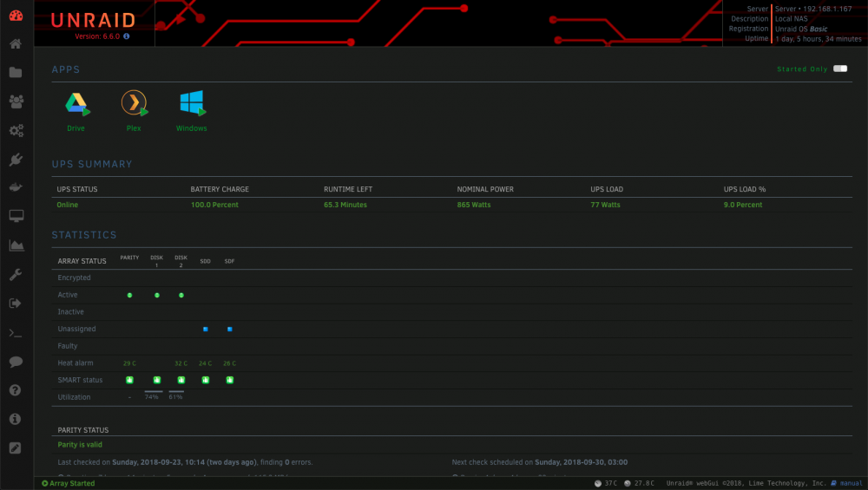Screen dimensions: 868x490
Task: Click UPS load 9.0 Percent value
Action: click(x=743, y=206)
